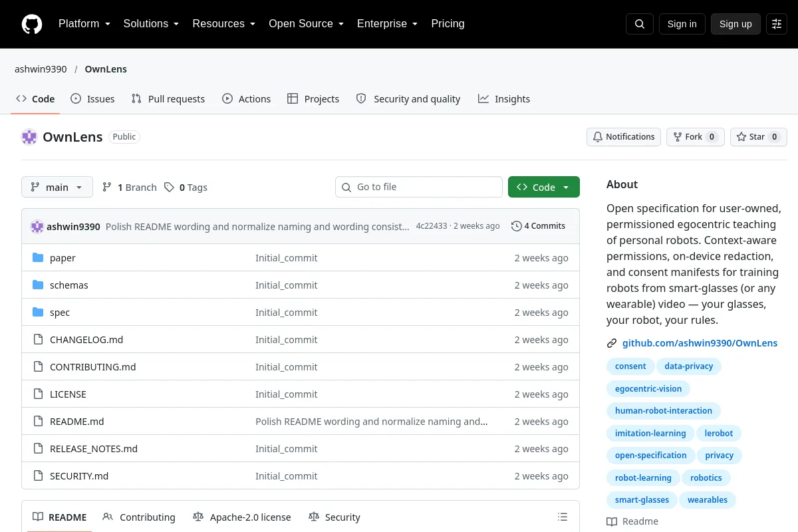
Task: Open the search magnifier icon button
Action: (640, 24)
